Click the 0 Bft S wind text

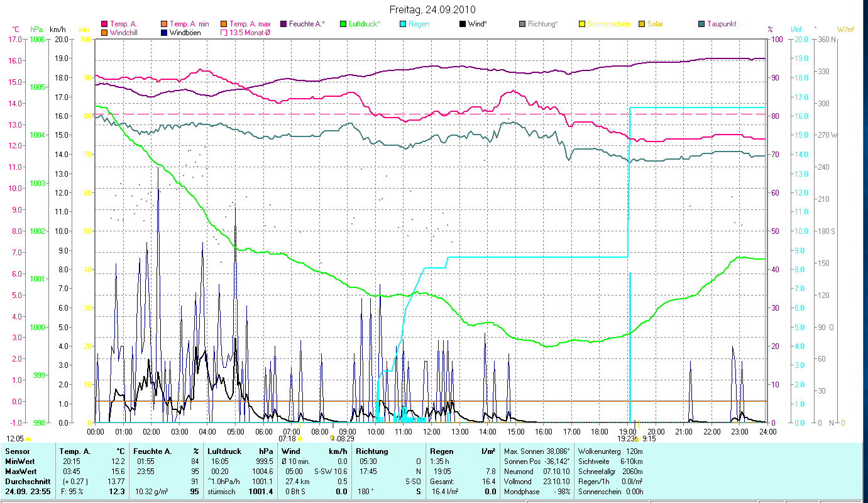(296, 492)
